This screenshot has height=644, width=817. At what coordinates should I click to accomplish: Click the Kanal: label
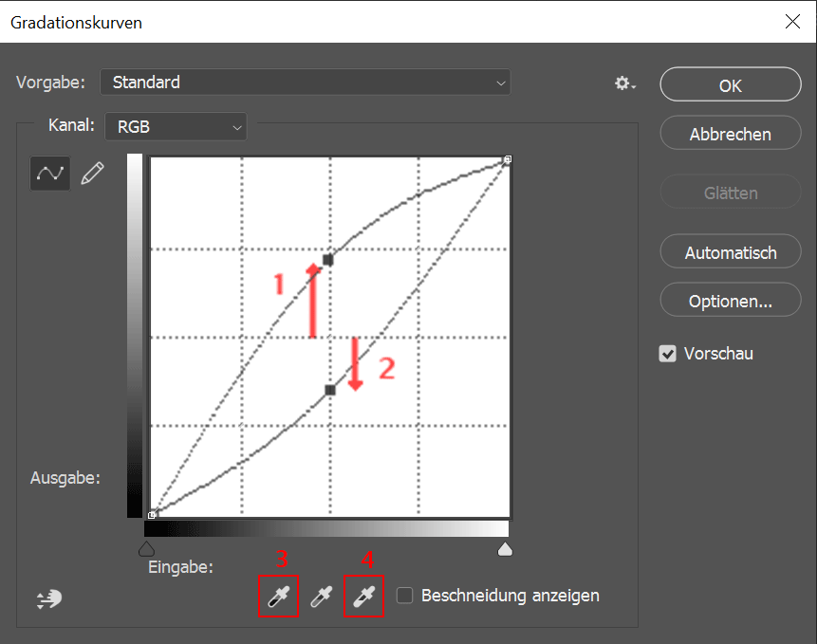pos(71,125)
